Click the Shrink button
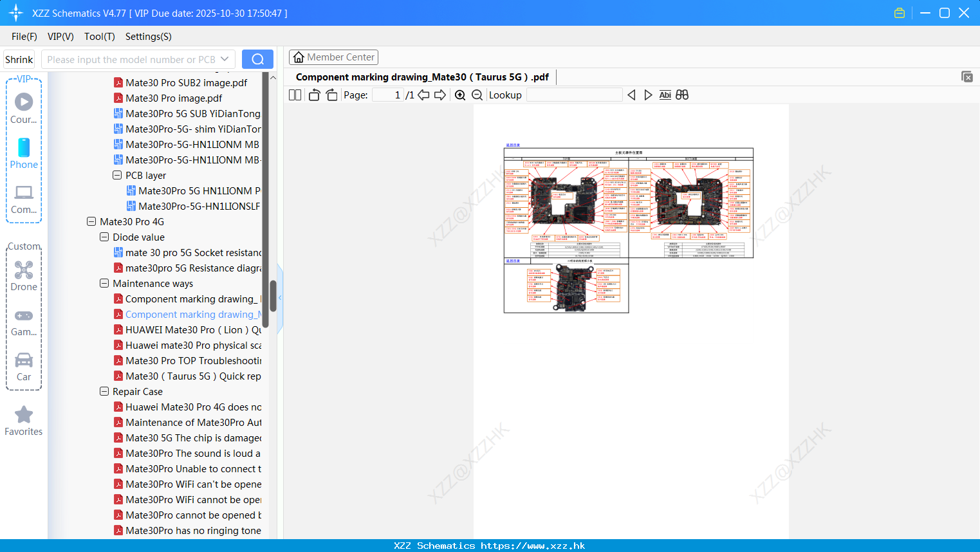Image resolution: width=980 pixels, height=552 pixels. 19,59
